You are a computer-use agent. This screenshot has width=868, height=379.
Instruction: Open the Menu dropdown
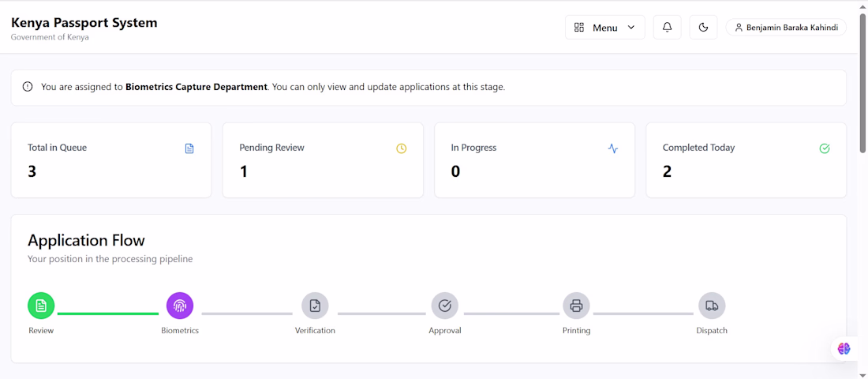(604, 28)
